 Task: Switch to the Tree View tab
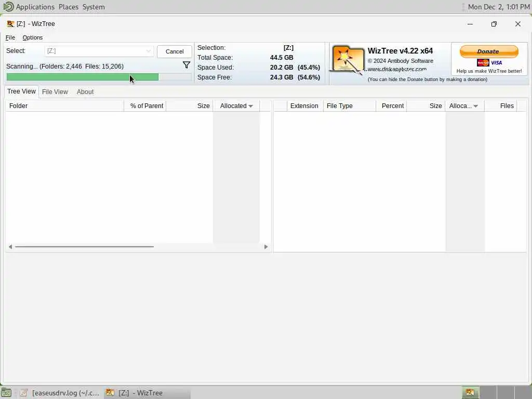coord(21,91)
